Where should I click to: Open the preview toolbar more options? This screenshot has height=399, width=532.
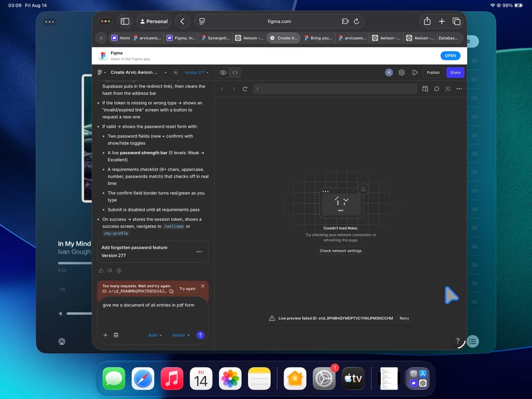[x=459, y=89]
